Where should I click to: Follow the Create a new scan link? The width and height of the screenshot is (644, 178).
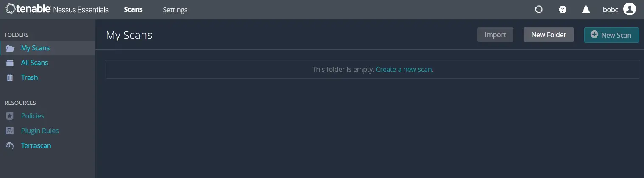[x=404, y=69]
